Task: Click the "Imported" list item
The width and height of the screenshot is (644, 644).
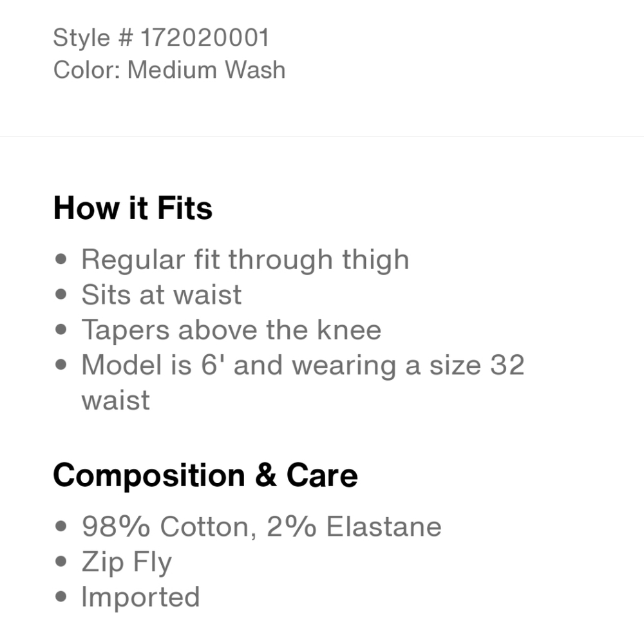Action: pos(140,597)
